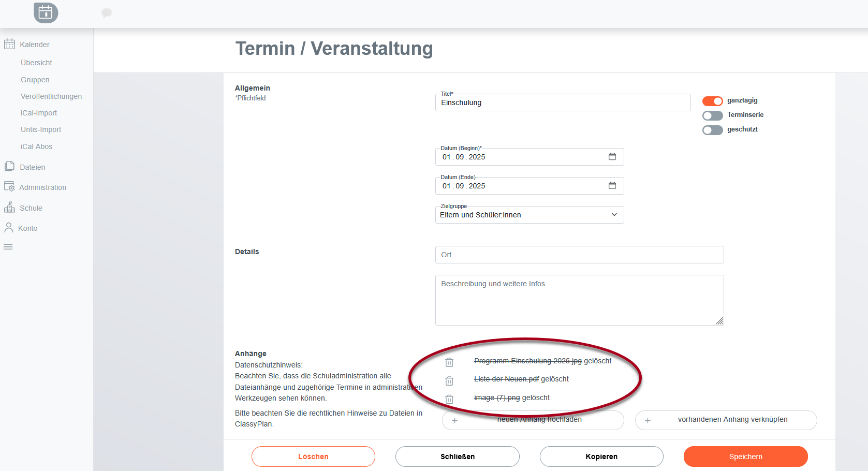Enable the geschützt toggle
Screen dimensions: 868x471
click(x=712, y=129)
